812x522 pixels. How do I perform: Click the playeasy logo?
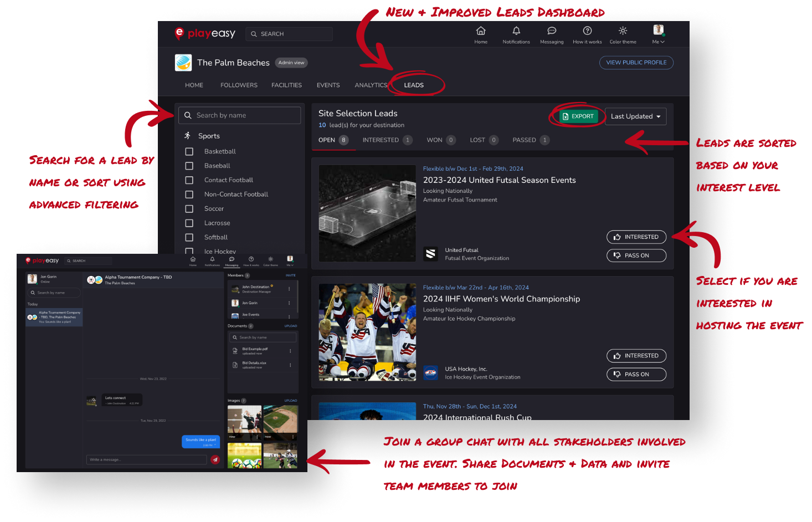pyautogui.click(x=204, y=33)
